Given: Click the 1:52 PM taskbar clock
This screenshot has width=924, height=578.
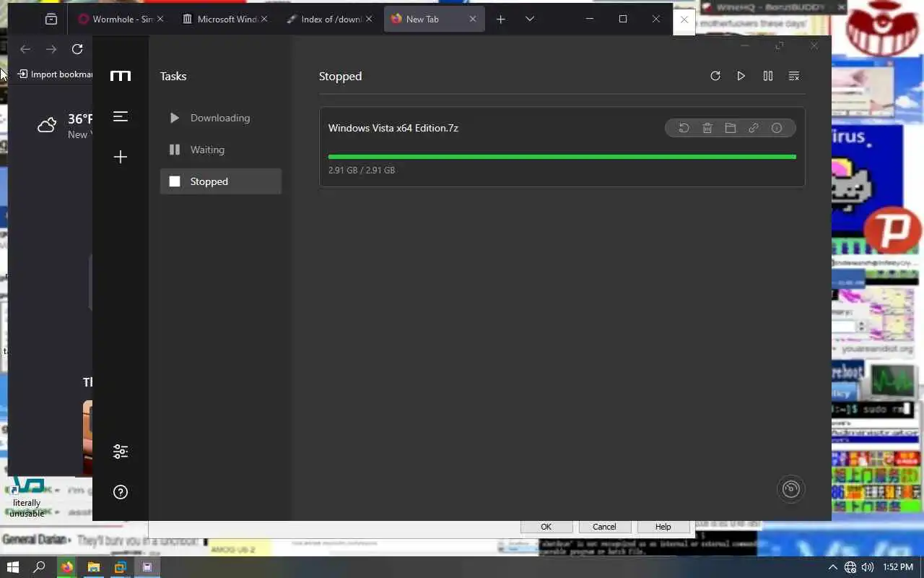Looking at the screenshot, I should pyautogui.click(x=898, y=567).
